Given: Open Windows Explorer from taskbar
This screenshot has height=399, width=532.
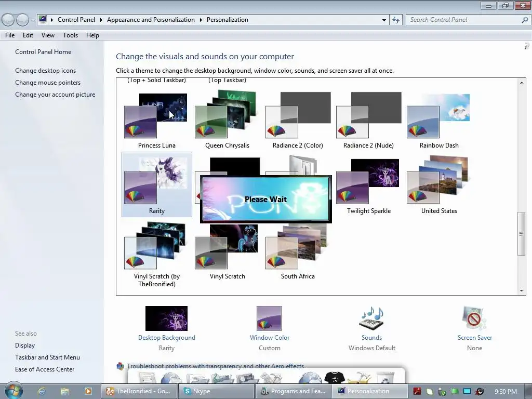Looking at the screenshot, I should click(x=65, y=391).
